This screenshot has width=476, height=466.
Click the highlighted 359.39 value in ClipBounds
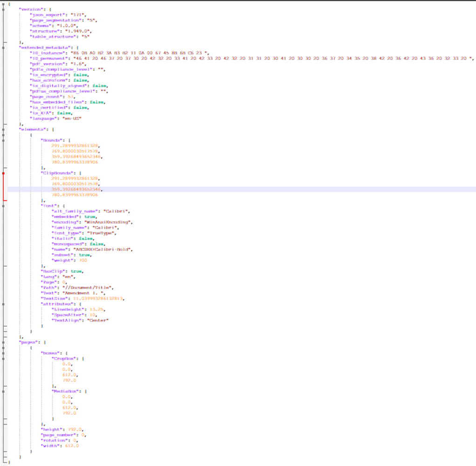pos(76,190)
